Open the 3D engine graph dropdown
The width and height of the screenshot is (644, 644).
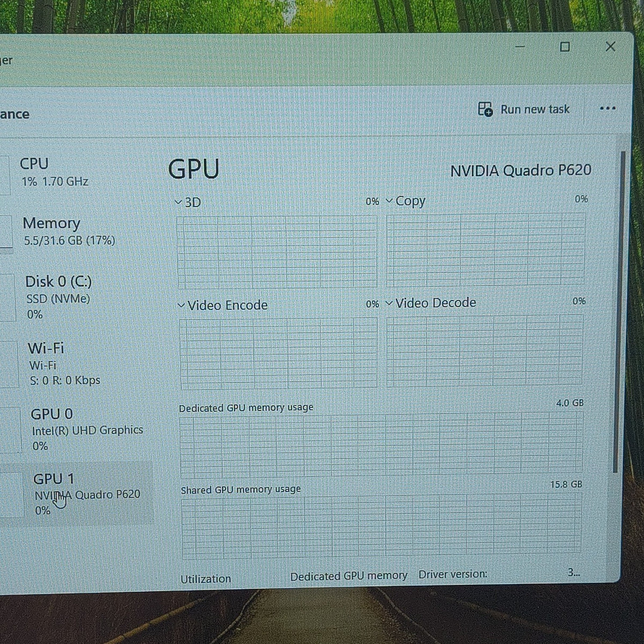click(188, 202)
